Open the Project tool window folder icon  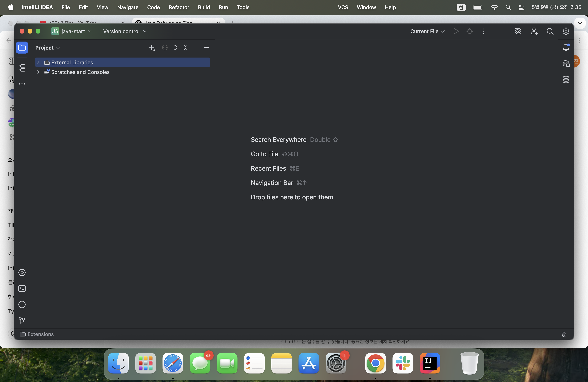[x=22, y=47]
